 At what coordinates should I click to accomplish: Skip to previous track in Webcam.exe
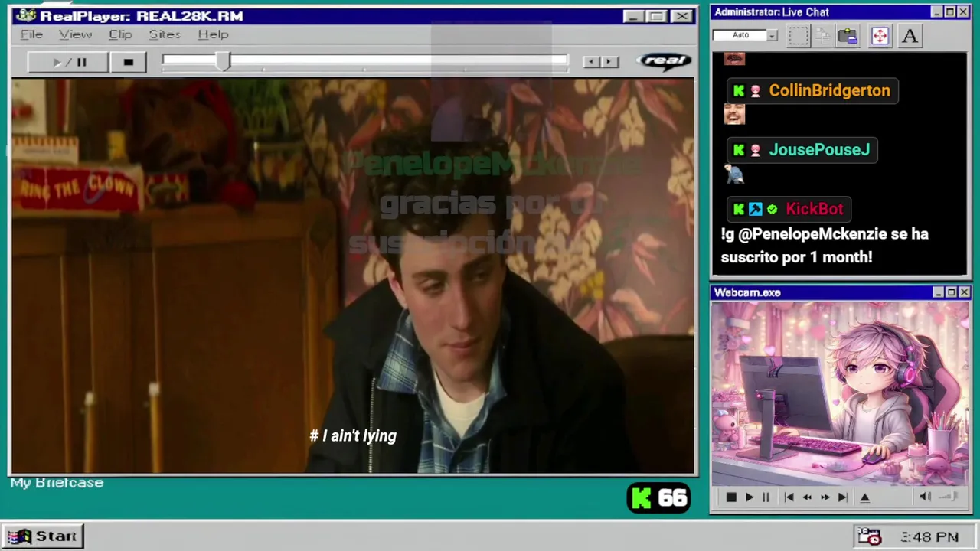point(789,497)
